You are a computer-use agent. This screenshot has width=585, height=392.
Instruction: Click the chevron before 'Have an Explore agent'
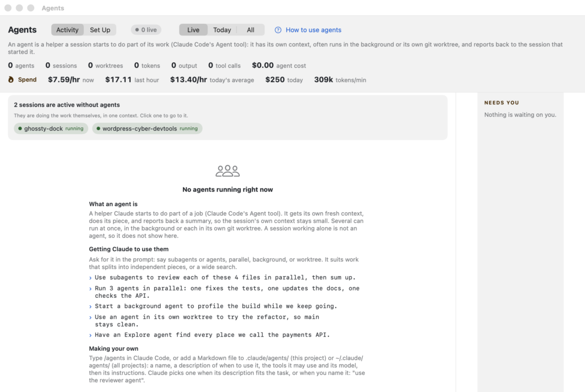click(x=90, y=336)
